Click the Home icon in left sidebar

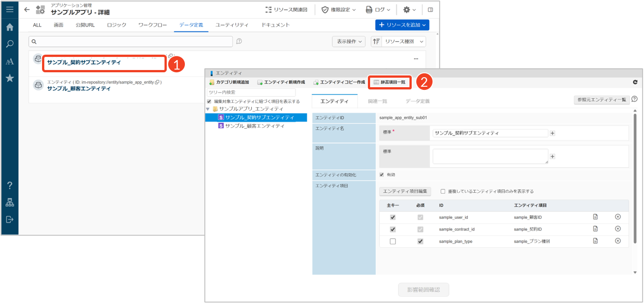click(9, 27)
